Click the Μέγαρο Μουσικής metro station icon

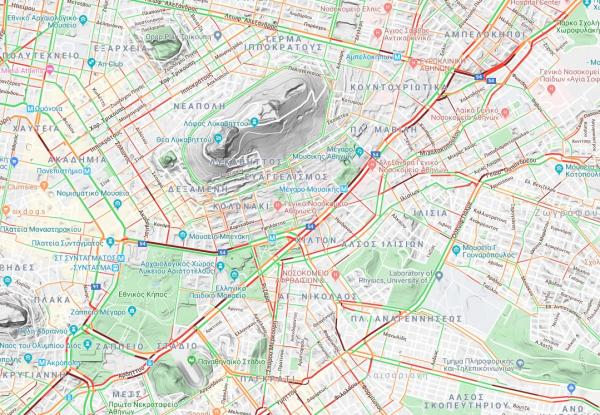[344, 189]
